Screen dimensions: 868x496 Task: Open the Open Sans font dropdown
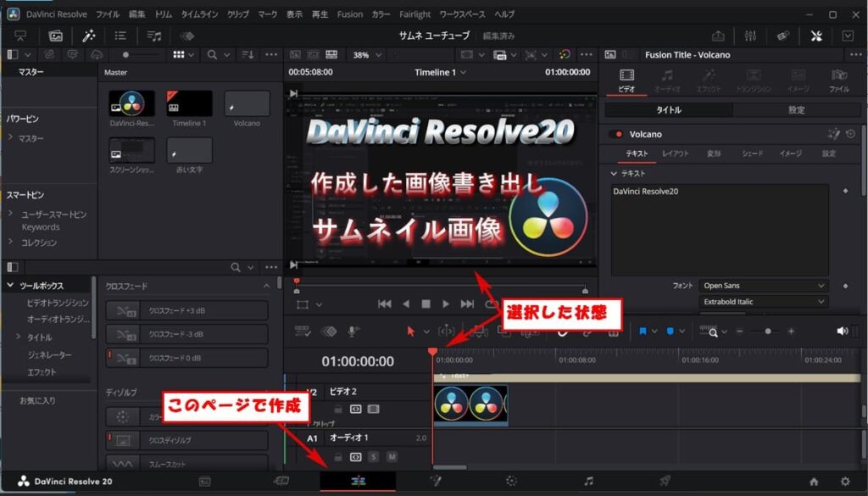click(x=764, y=286)
